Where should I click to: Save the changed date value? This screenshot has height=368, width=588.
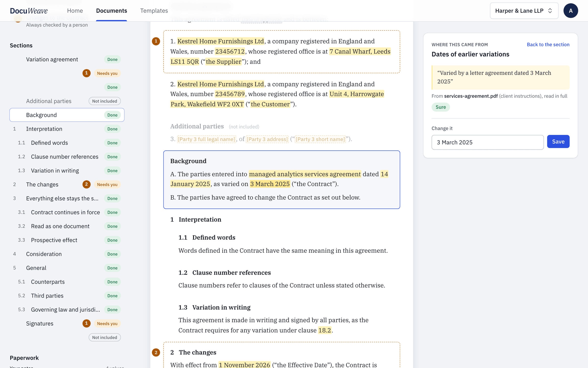[x=558, y=142]
